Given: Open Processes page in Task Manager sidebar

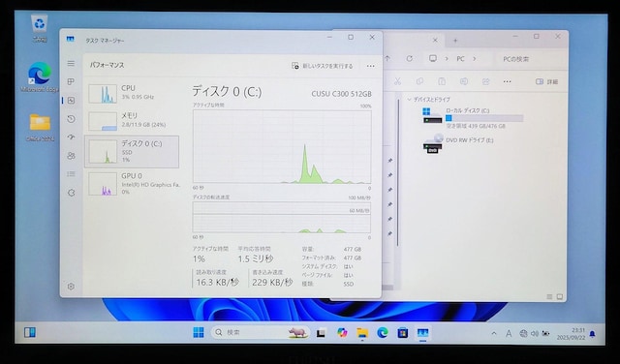Looking at the screenshot, I should point(71,82).
